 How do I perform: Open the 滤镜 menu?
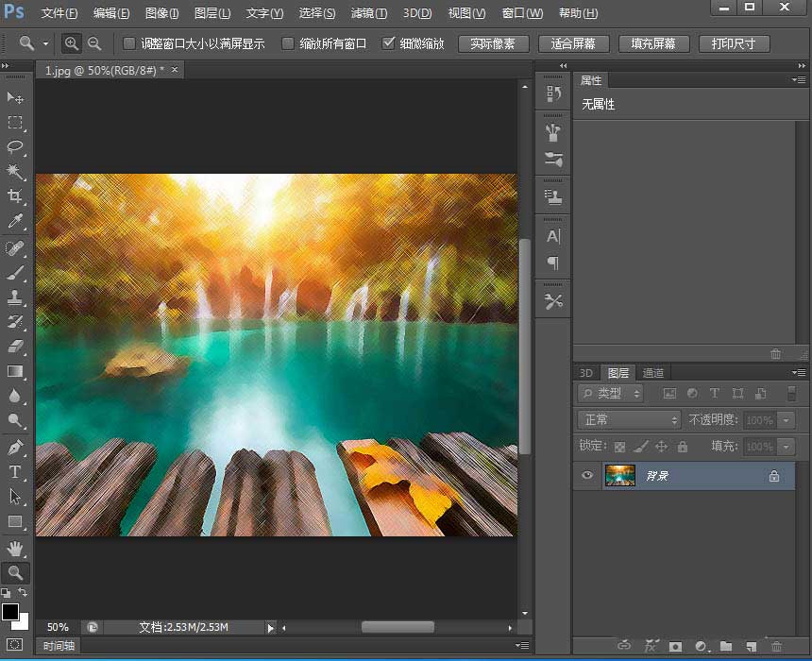369,13
